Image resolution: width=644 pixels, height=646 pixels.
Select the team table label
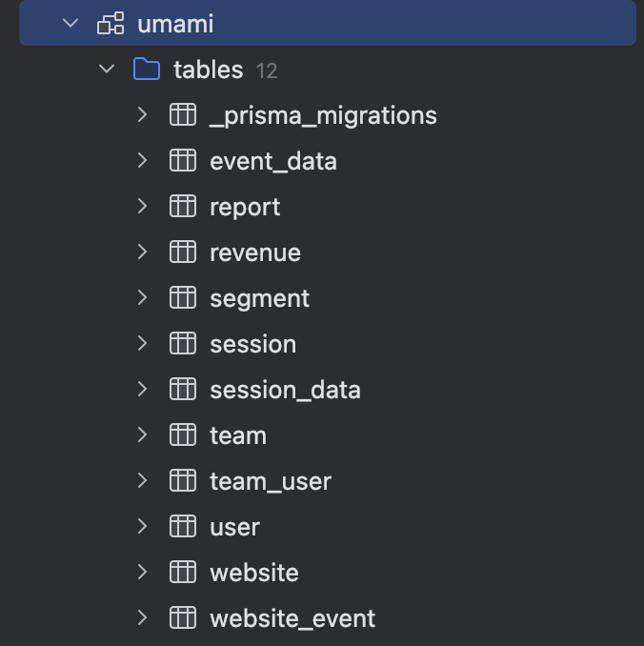238,435
